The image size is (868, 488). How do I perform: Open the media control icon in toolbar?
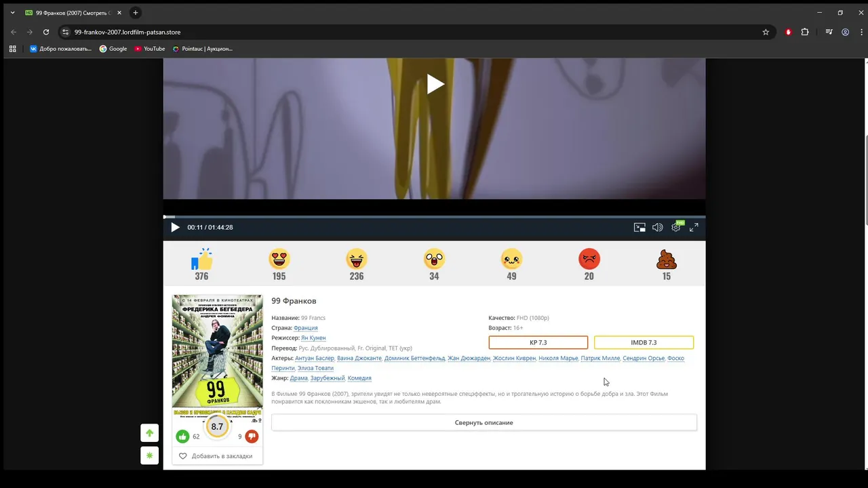click(x=829, y=32)
